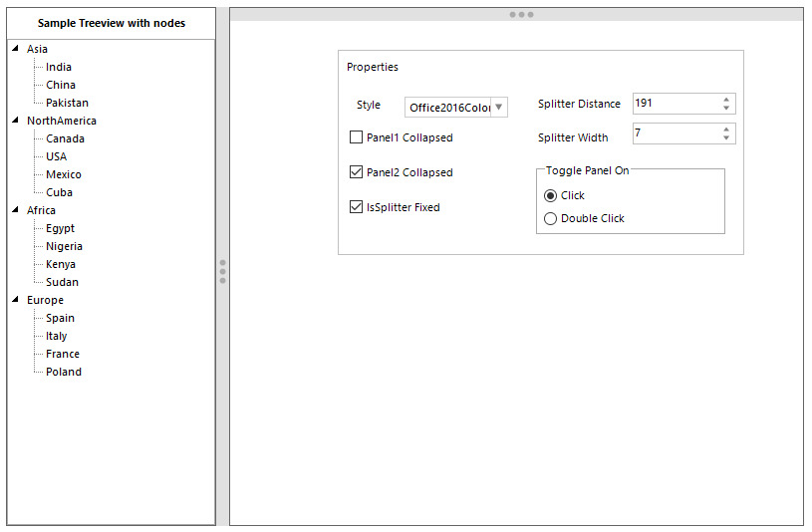Increase Splitter Distance with up arrow
Image resolution: width=812 pixels, height=532 pixels.
726,100
